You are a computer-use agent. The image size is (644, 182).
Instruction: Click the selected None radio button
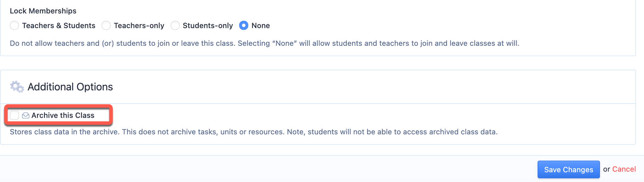tap(244, 25)
